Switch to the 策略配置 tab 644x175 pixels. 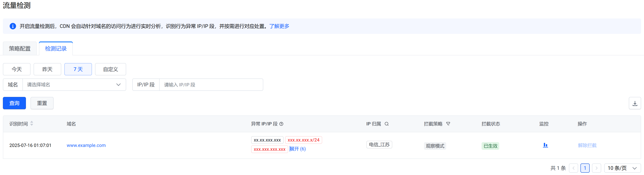[x=20, y=49]
